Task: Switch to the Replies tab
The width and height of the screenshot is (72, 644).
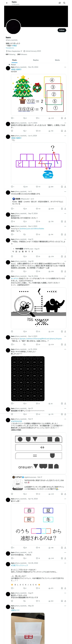Action: [36, 60]
